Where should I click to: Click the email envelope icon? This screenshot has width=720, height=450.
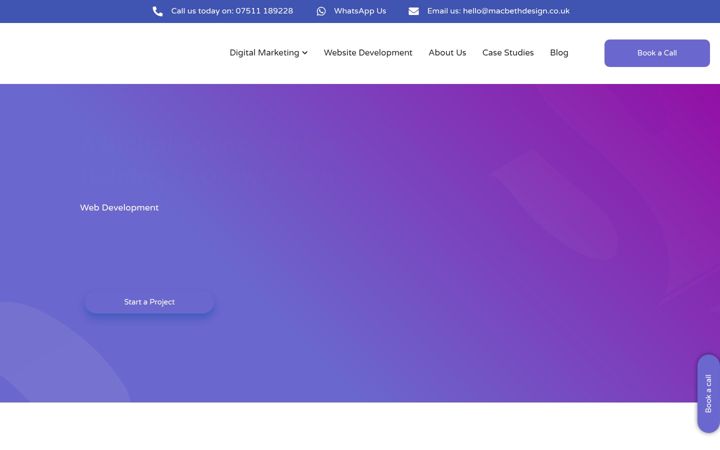click(413, 11)
